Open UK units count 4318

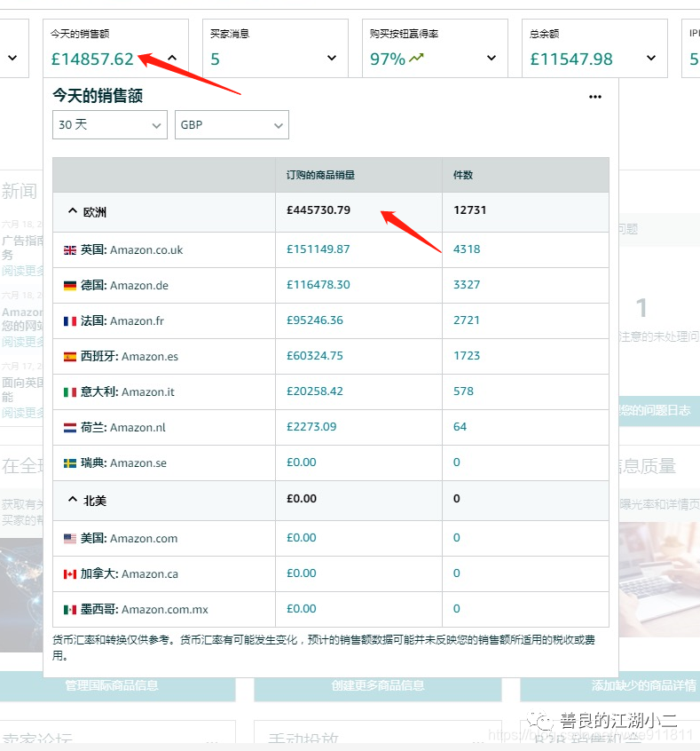click(x=467, y=249)
